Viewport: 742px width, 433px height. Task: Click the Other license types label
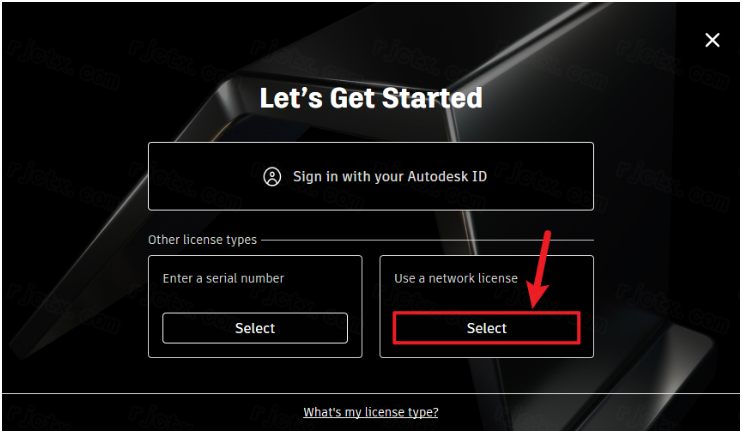click(202, 240)
